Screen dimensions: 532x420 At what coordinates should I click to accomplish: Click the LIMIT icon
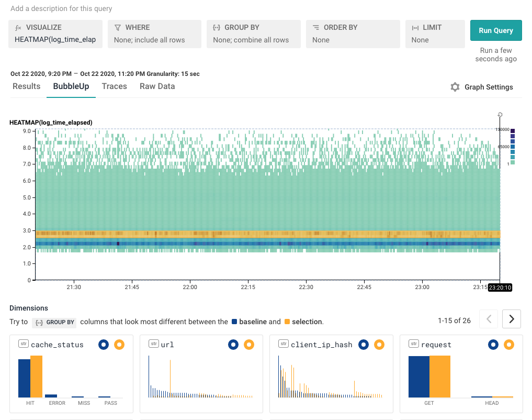click(x=415, y=28)
